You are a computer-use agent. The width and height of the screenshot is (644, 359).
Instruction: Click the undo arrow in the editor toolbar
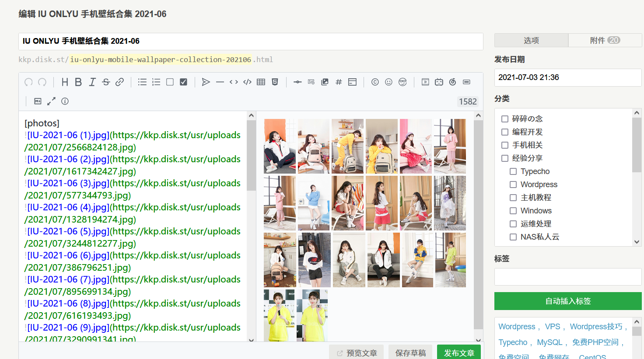[x=28, y=82]
